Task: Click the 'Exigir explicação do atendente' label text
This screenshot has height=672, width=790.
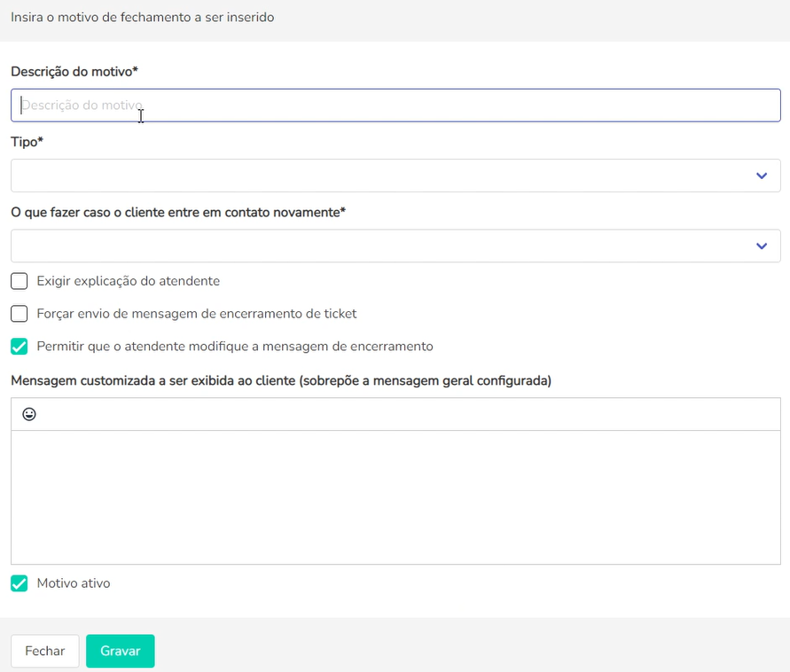Action: (128, 281)
